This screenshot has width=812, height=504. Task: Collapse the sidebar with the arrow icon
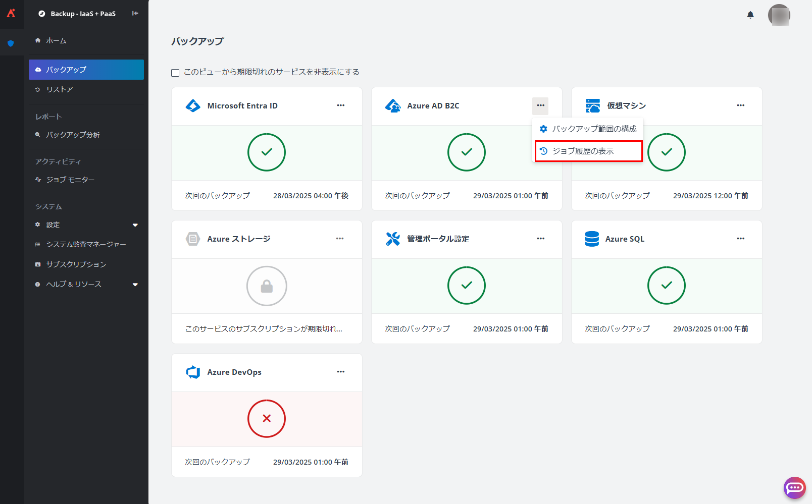tap(135, 14)
